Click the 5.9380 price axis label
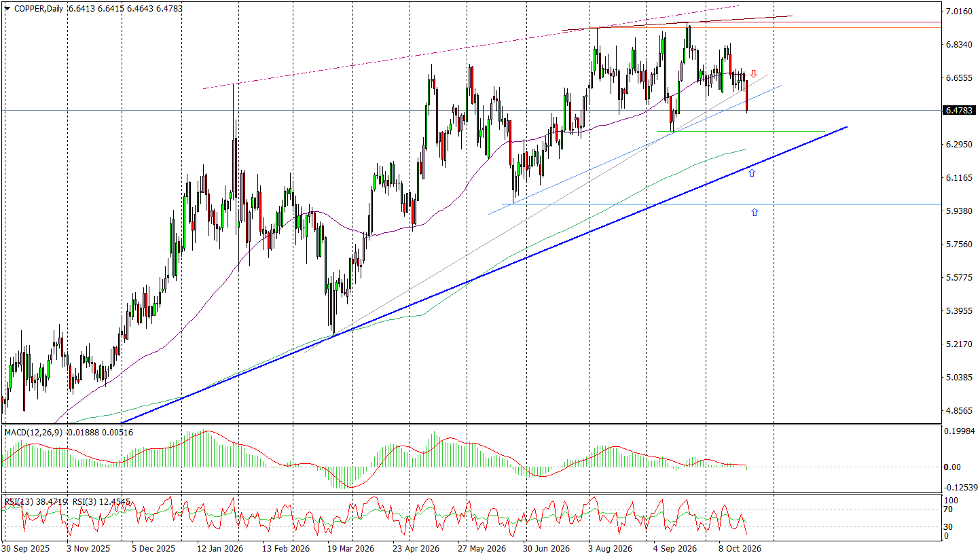Screen dimensions: 980x557 [x=959, y=211]
